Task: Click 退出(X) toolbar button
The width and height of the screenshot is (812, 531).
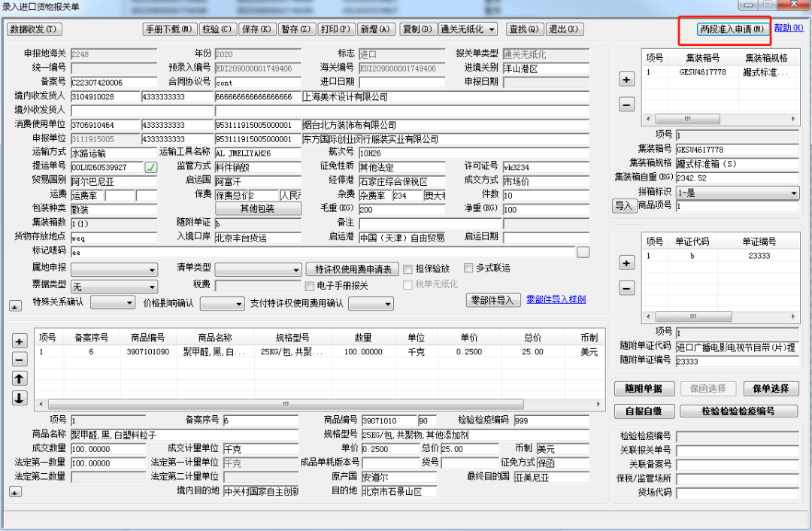Action: tap(565, 29)
